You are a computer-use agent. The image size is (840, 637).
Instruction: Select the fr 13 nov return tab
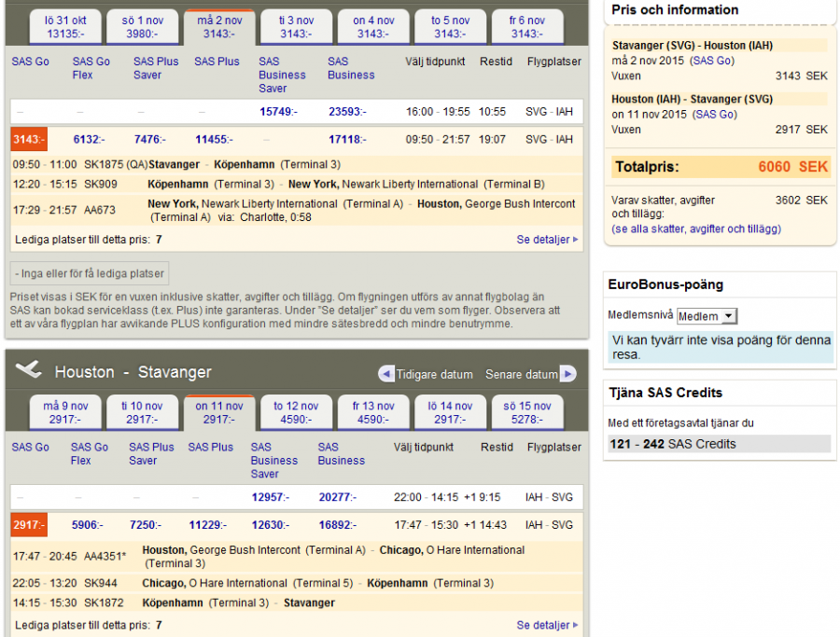(x=373, y=413)
